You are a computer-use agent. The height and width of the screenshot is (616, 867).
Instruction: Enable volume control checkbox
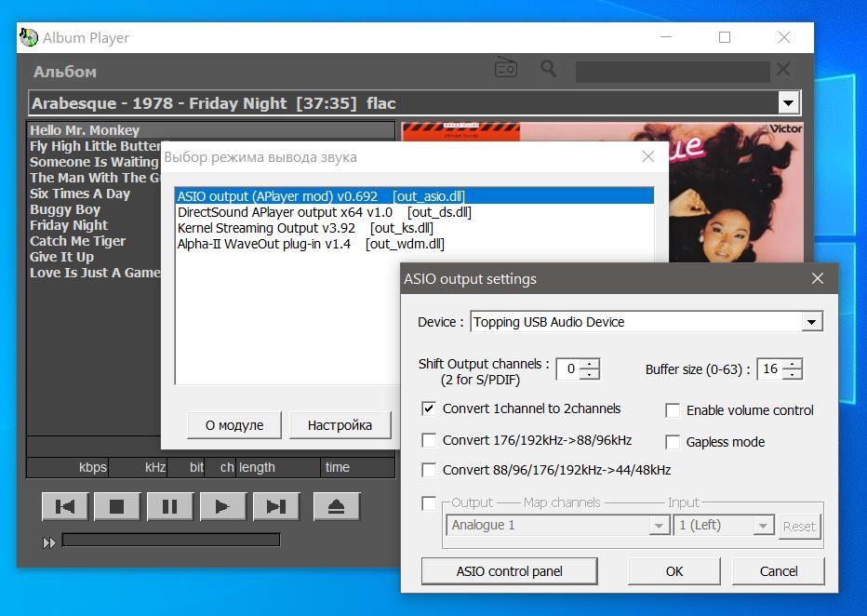[673, 410]
